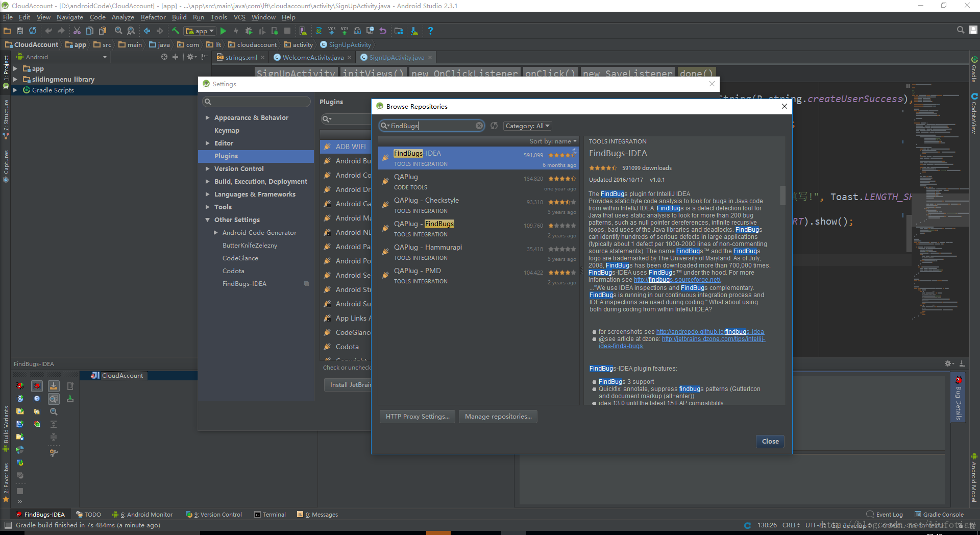The width and height of the screenshot is (980, 535).
Task: Click the Open folder toolbar icon
Action: point(7,31)
